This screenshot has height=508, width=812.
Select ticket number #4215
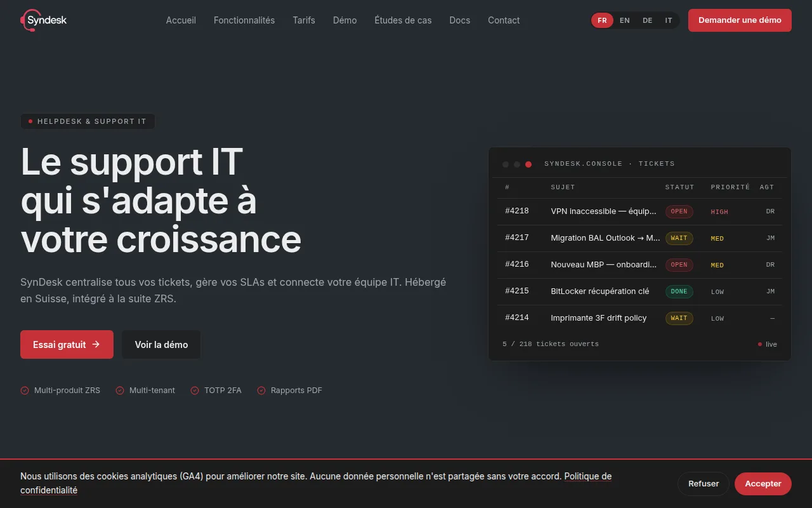pos(517,291)
